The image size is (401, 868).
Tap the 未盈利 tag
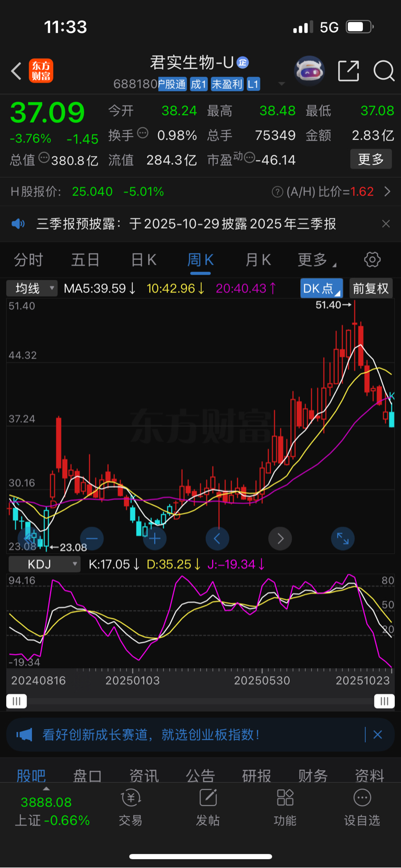(227, 84)
